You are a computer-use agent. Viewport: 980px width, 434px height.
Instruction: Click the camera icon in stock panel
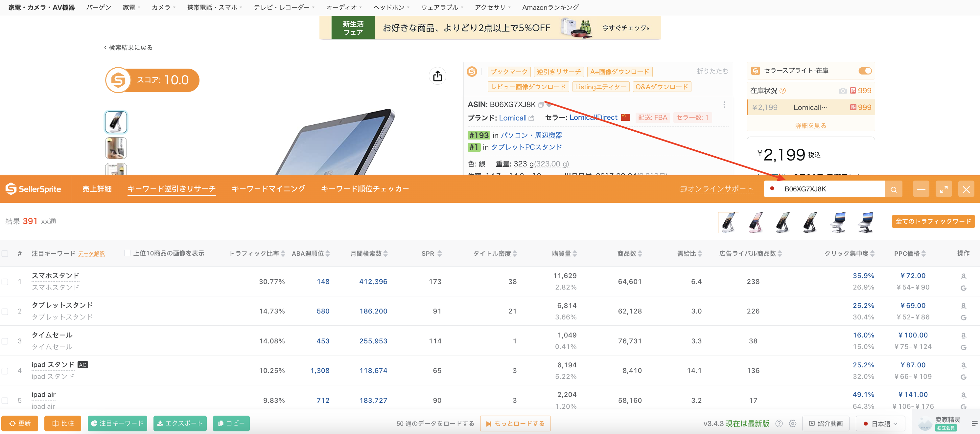843,91
